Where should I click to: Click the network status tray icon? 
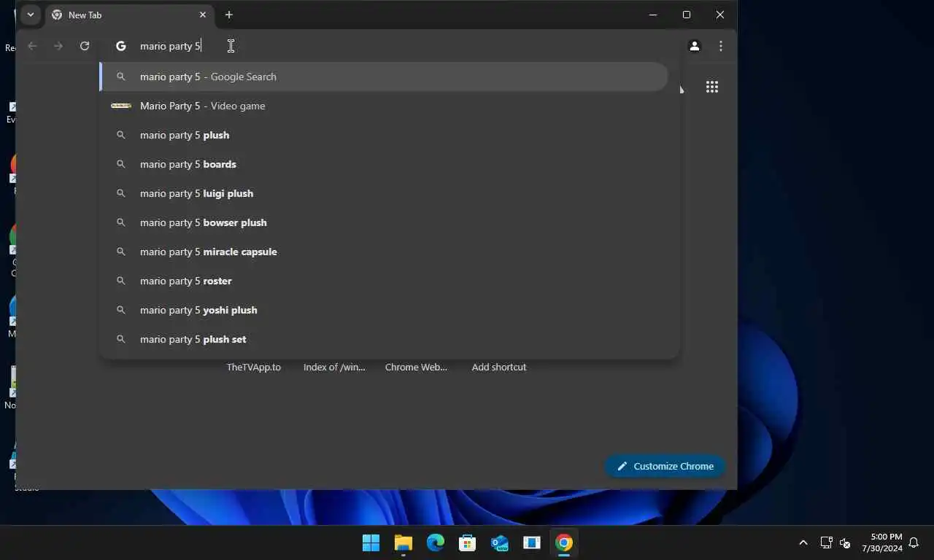[826, 542]
